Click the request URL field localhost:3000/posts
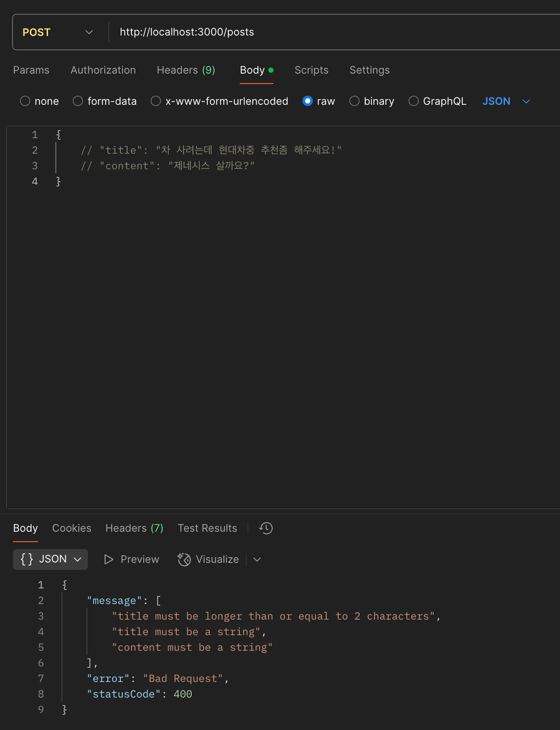Viewport: 560px width, 730px height. click(187, 32)
